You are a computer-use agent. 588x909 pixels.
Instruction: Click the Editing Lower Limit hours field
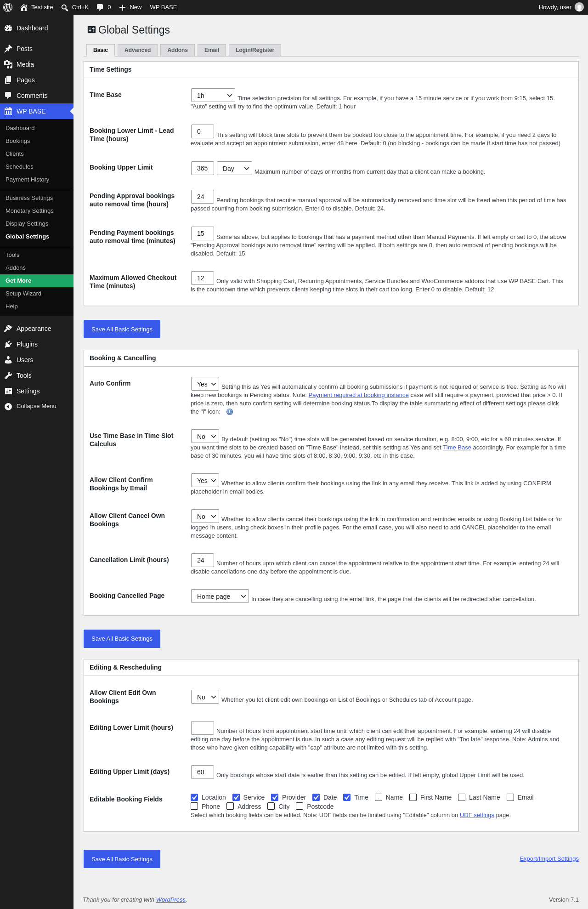coord(203,728)
